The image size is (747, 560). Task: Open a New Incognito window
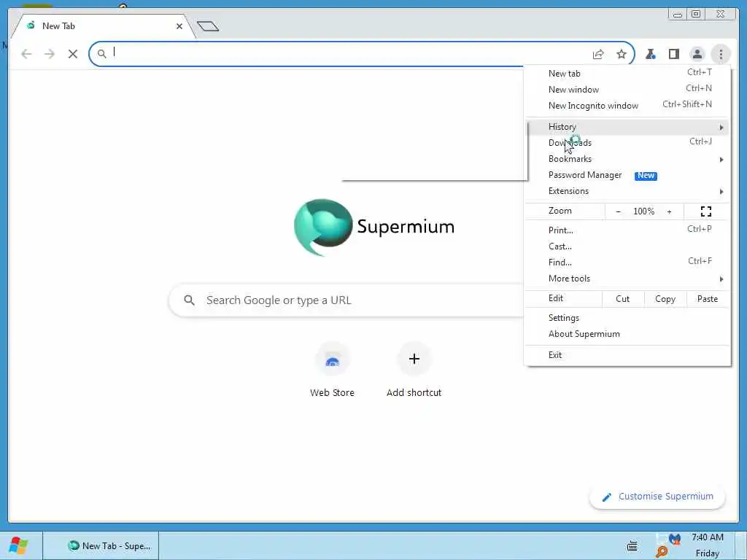(x=627, y=106)
